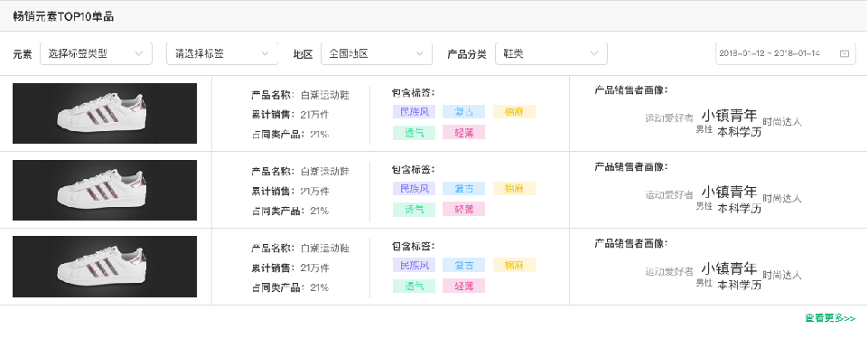Screen dimensions: 868x348
Task: Open the first row's sneaker thumbnail
Action: [105, 114]
